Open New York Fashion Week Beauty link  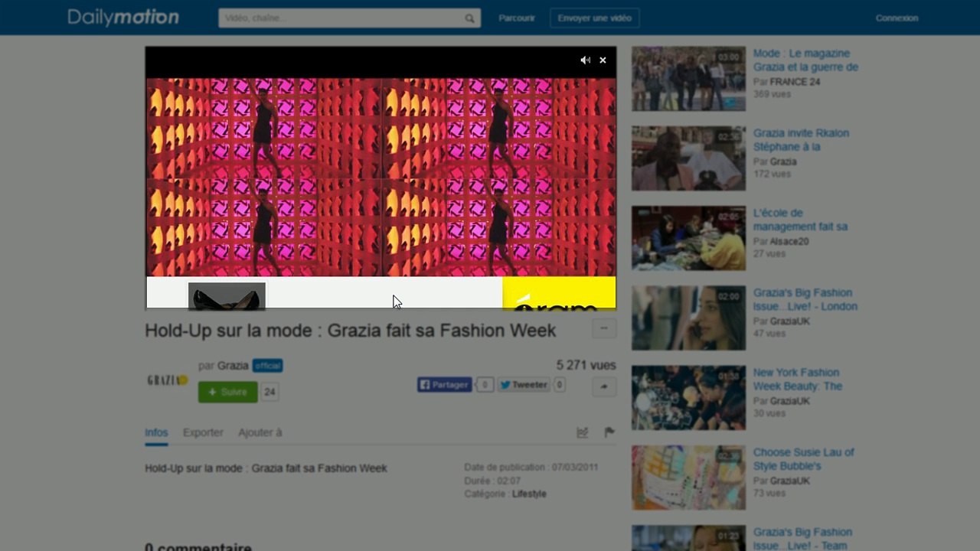tap(797, 380)
